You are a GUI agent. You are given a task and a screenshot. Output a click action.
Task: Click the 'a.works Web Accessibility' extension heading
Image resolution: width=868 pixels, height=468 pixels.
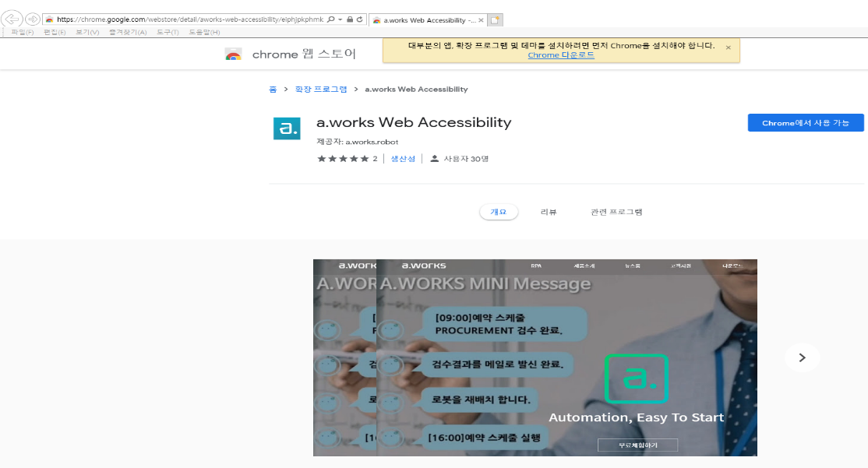414,122
